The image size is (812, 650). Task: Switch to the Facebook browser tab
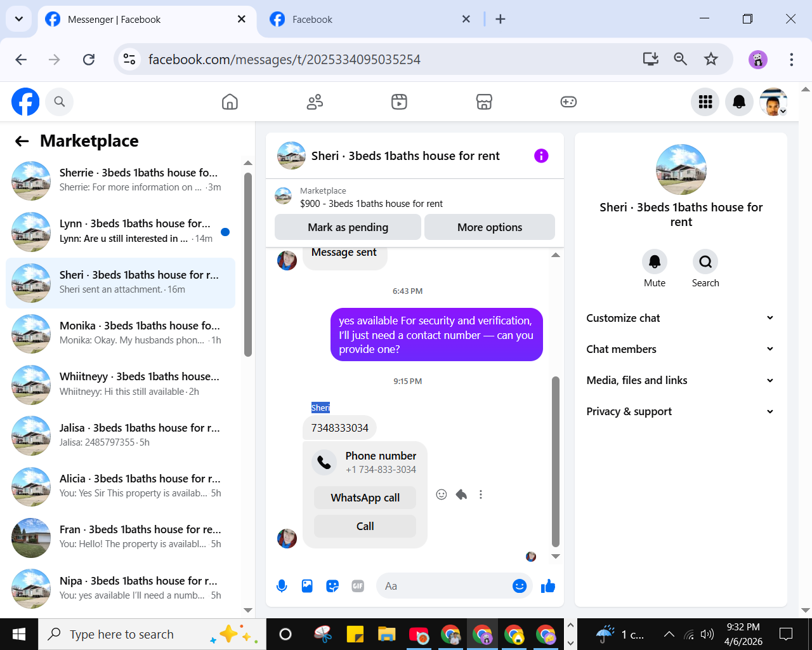click(371, 20)
